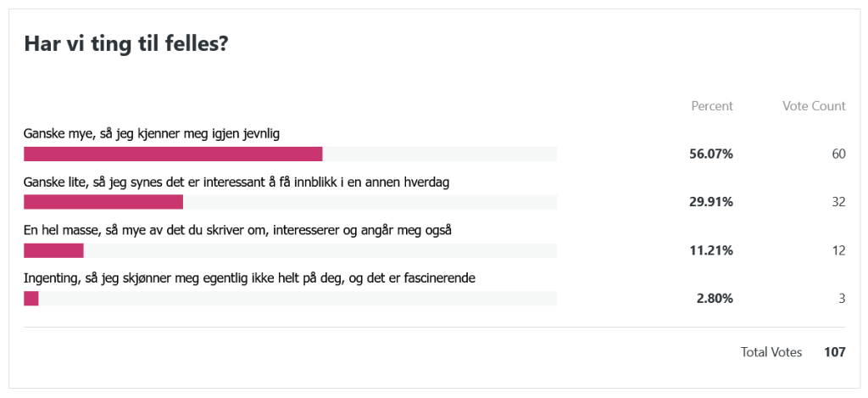Click the Percent column header
Image resolution: width=868 pixels, height=398 pixels.
pos(712,106)
